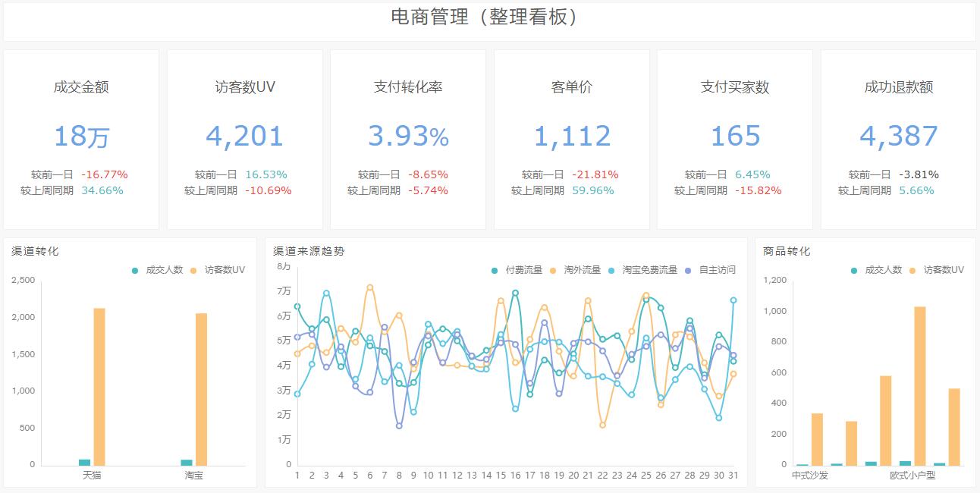Click the 59.96% growth figure under 客单价
Screen dimensions: 980x493
point(595,191)
